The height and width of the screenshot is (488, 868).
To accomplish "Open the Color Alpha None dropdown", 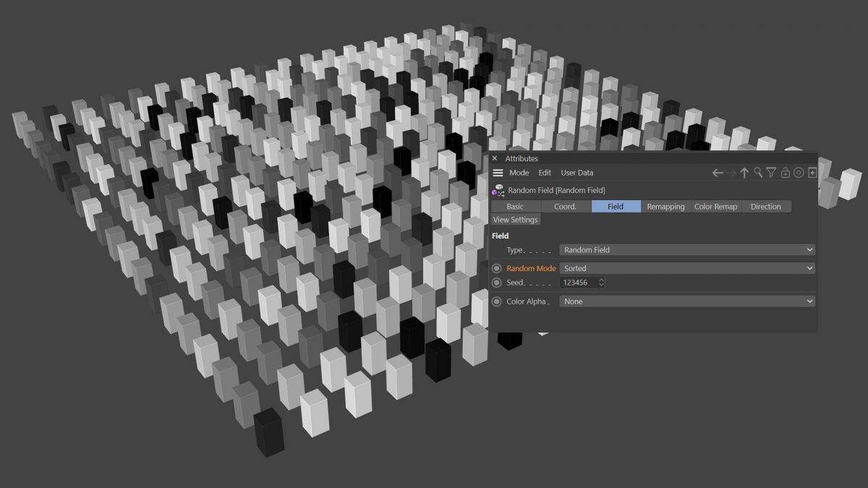I will click(x=687, y=301).
